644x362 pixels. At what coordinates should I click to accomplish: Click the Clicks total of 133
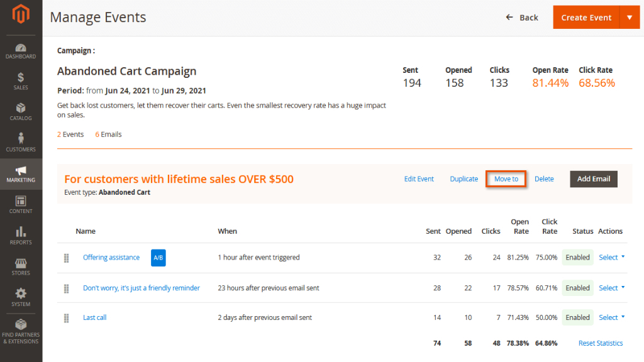(499, 83)
